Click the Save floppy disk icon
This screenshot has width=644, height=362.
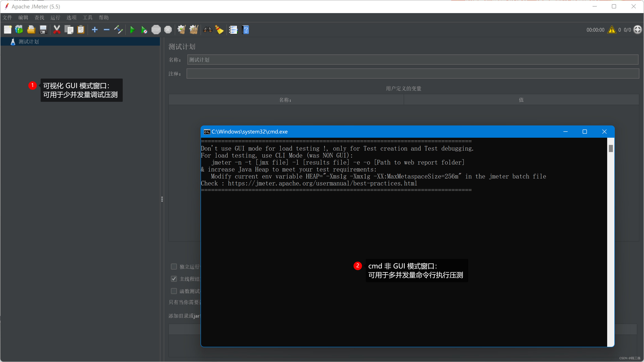[x=43, y=30]
